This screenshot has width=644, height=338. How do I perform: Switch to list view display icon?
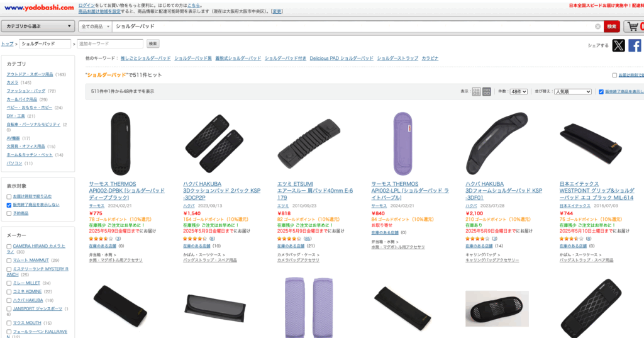(476, 92)
